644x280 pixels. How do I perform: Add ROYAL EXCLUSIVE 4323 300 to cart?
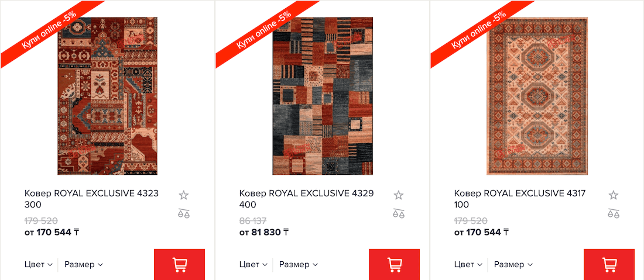tap(180, 264)
